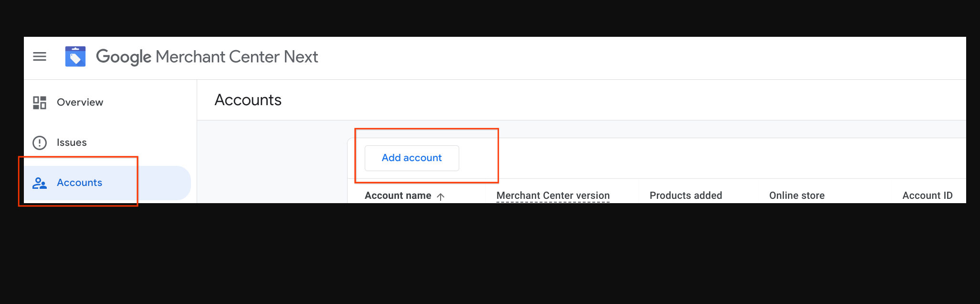Open the hamburger main menu
Image resolution: width=980 pixels, height=304 pixels.
click(x=40, y=57)
